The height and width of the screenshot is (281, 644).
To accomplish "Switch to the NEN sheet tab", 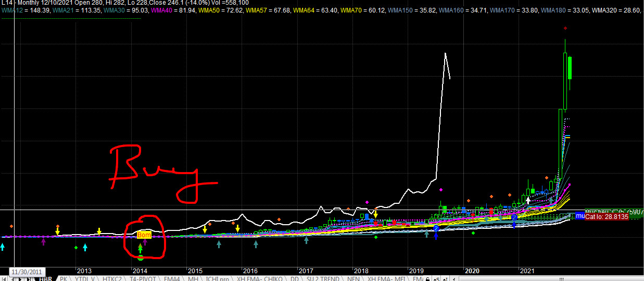I will 353,278.
